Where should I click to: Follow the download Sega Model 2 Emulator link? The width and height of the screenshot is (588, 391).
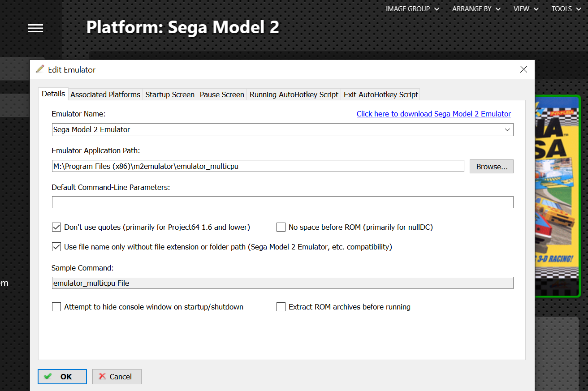click(434, 114)
